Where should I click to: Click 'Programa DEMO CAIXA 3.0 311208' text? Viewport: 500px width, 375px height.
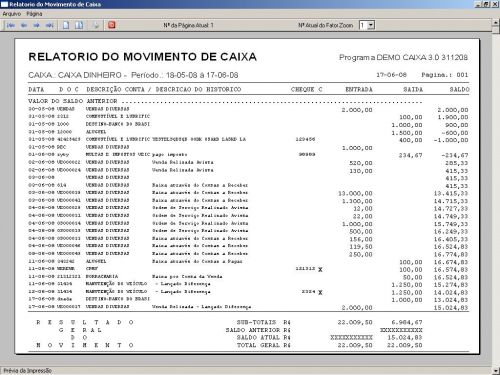coord(403,57)
